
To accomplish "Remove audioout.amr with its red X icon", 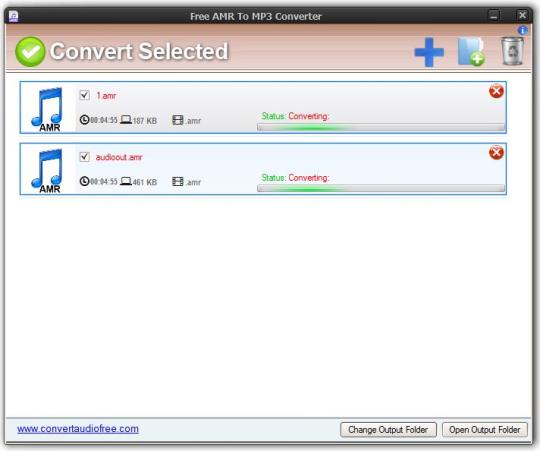I will tap(496, 153).
